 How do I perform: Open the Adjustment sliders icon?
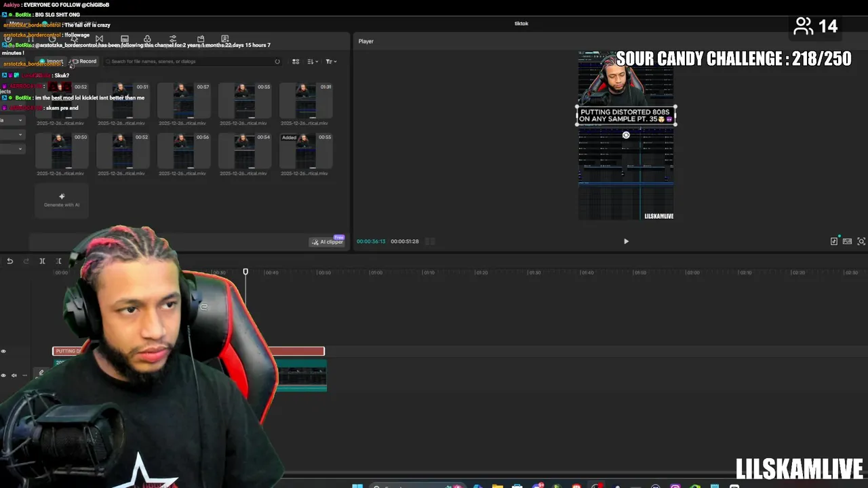point(173,39)
